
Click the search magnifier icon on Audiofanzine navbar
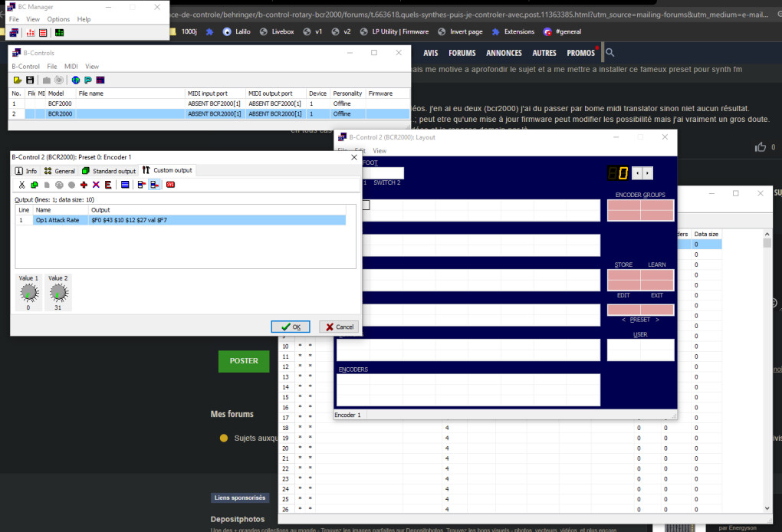[x=610, y=52]
